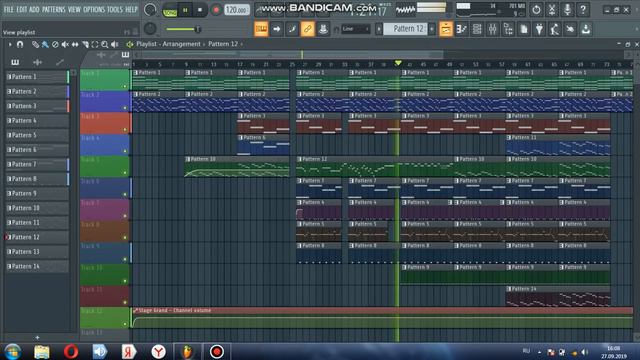This screenshot has width=640, height=360.
Task: Add new pattern with plus below list
Action: point(37,338)
